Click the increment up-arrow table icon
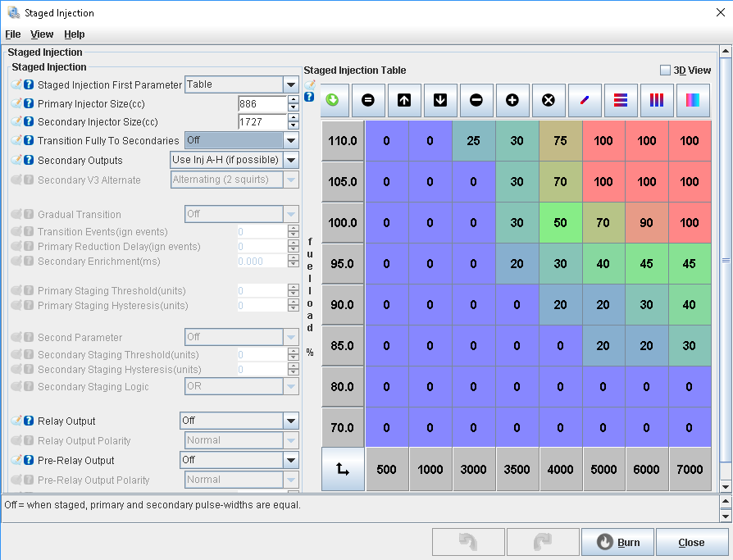The image size is (733, 560). click(x=404, y=100)
